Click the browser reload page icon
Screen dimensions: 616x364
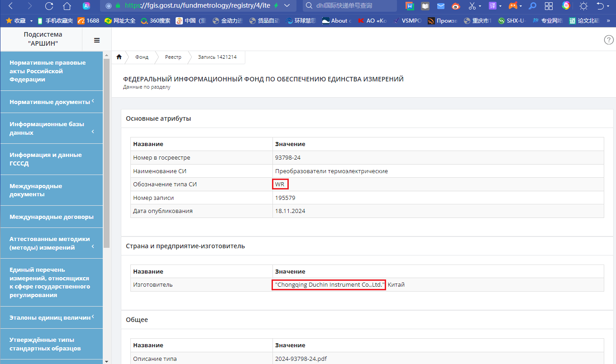[x=49, y=6]
